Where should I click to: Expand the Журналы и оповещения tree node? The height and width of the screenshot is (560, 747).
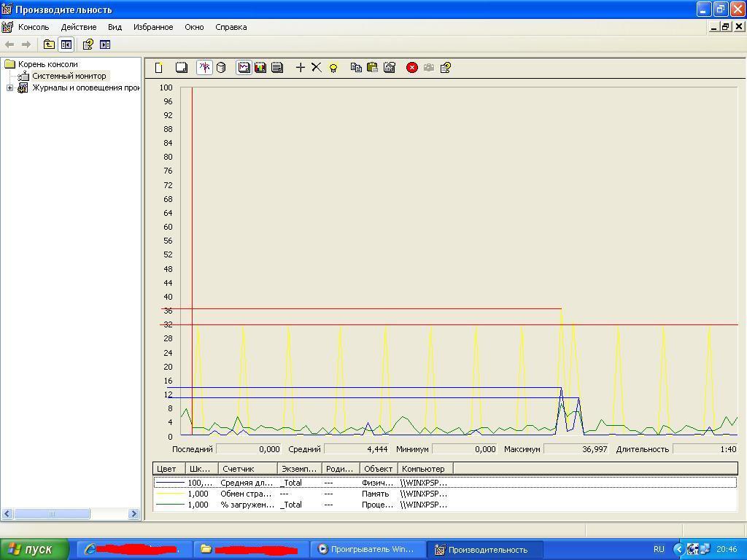[x=9, y=87]
